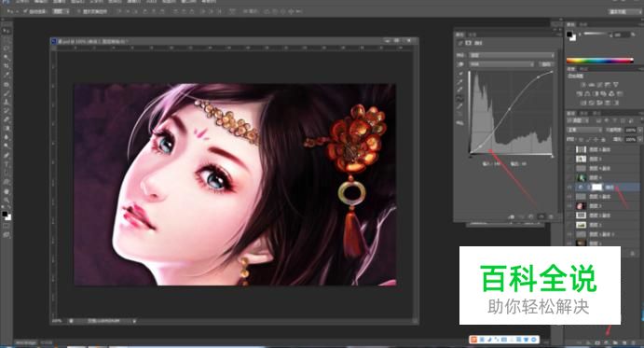Toggle visibility eye of selected Curves layer
Image resolution: width=644 pixels, height=348 pixels.
point(569,188)
